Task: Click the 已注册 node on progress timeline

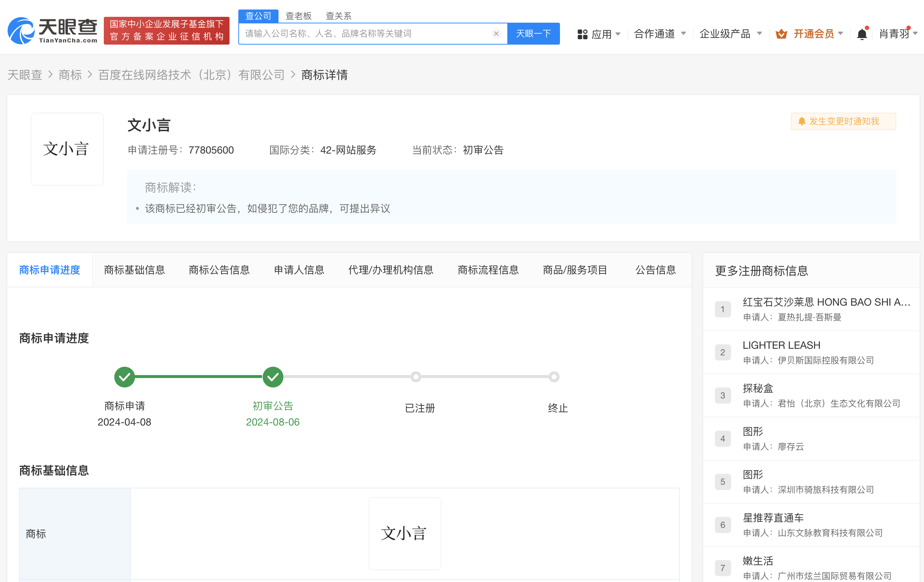Action: click(416, 377)
